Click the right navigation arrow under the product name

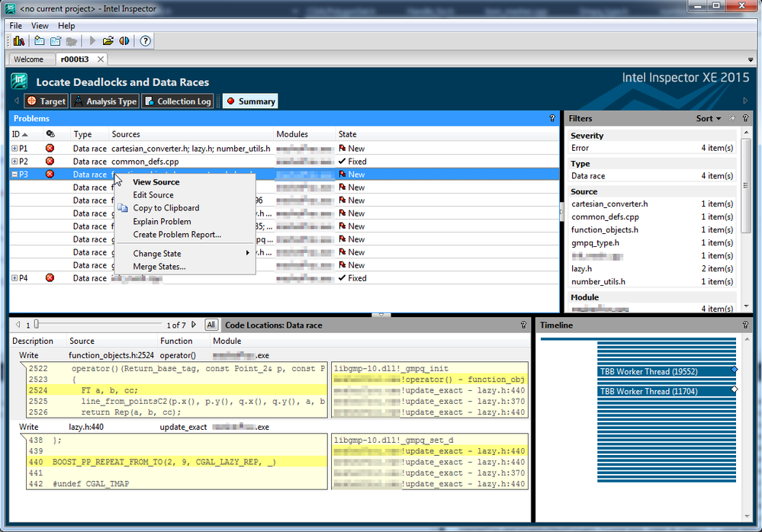(x=745, y=101)
